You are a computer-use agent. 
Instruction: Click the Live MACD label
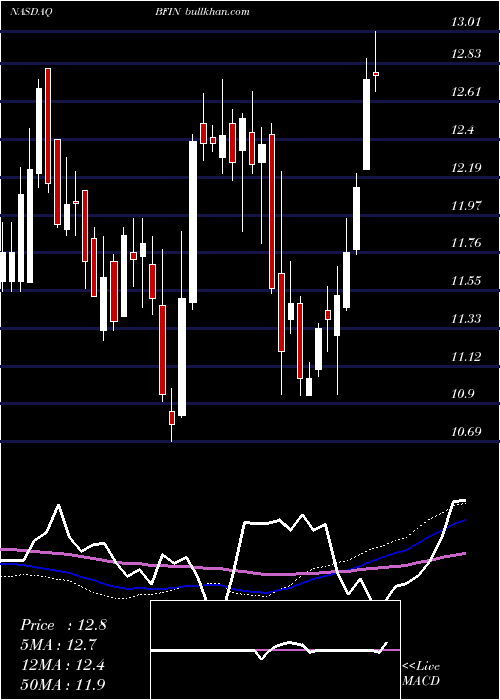coord(421,674)
